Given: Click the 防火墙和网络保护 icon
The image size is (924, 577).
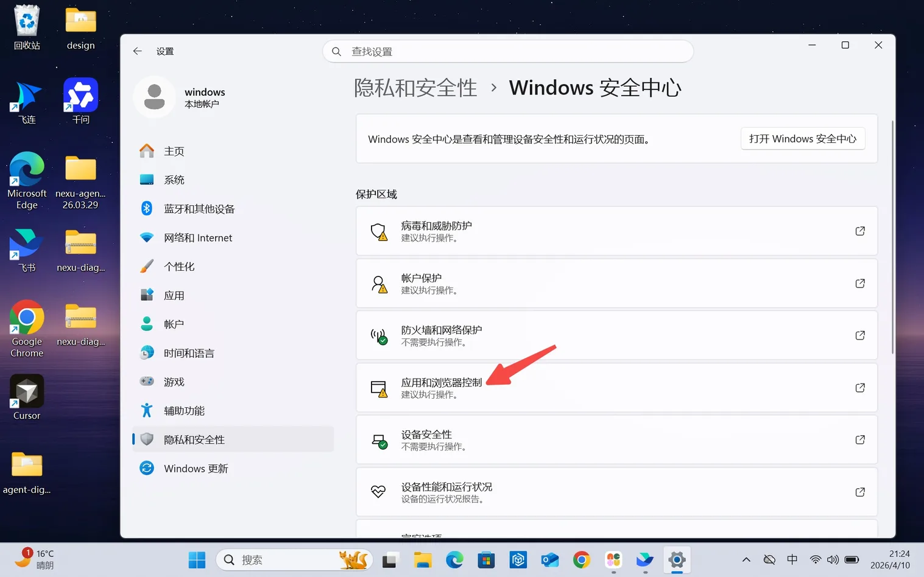Looking at the screenshot, I should click(x=379, y=335).
